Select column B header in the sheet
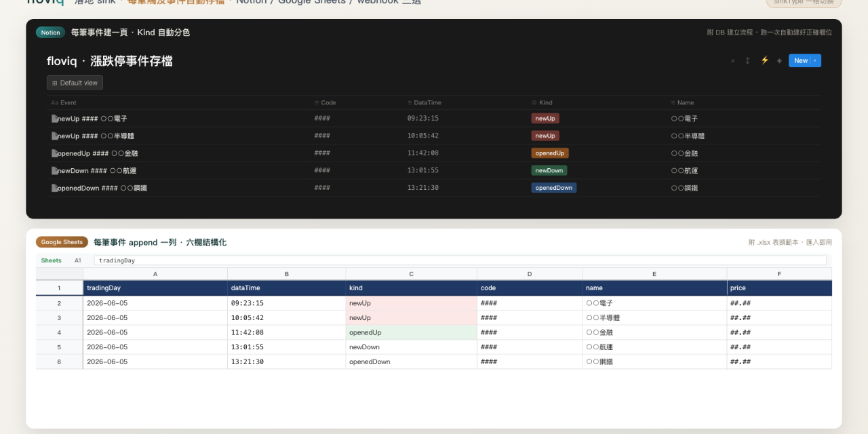 [x=287, y=274]
